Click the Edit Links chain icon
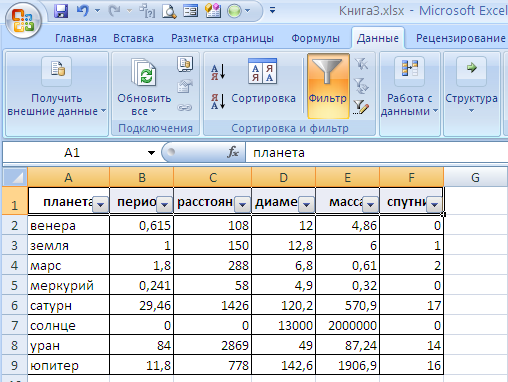This screenshot has height=382, width=508. [x=185, y=107]
